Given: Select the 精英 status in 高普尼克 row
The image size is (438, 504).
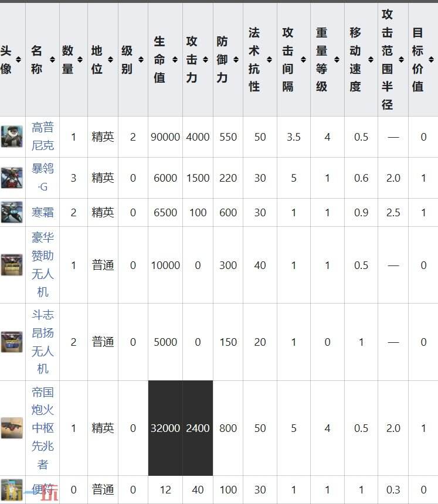Looking at the screenshot, I should click(103, 137).
